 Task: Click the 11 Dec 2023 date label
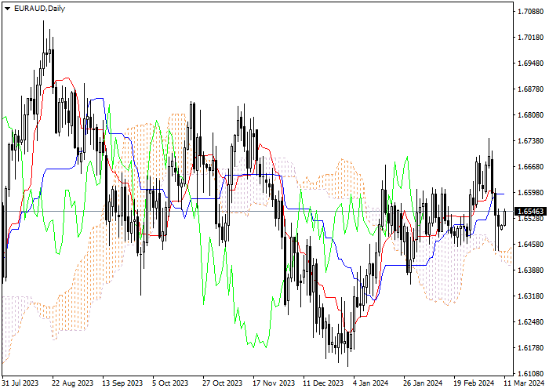(x=323, y=383)
